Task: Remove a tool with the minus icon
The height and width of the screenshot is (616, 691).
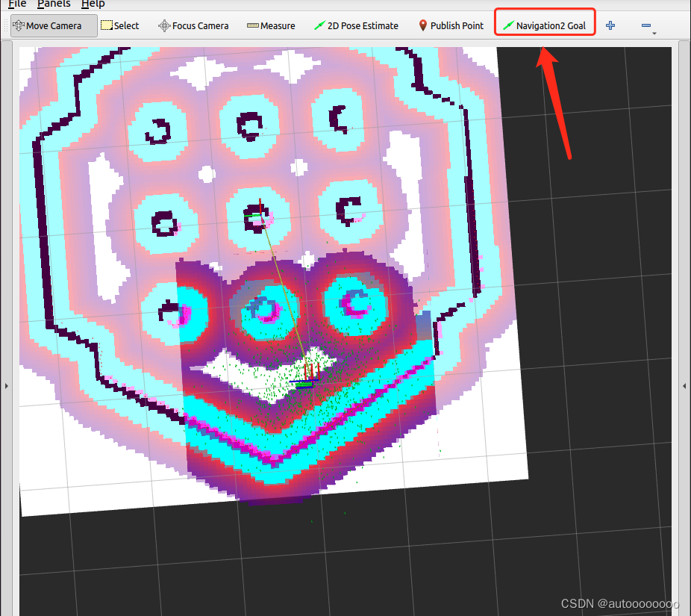Action: [646, 25]
